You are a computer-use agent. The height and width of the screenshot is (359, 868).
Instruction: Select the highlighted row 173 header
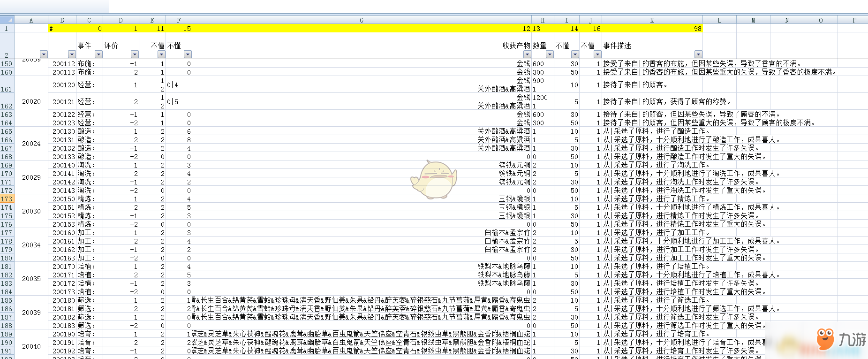click(7, 199)
